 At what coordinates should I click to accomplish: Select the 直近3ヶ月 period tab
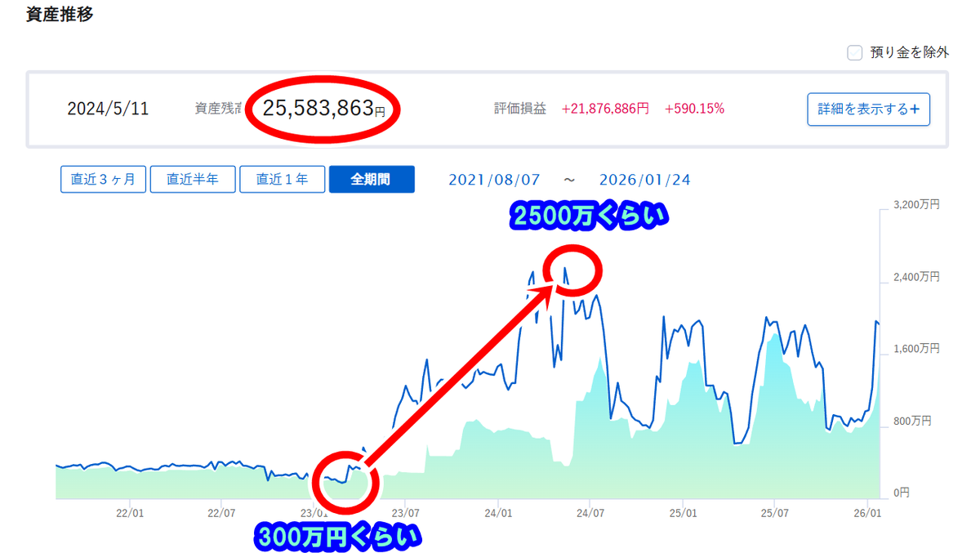[x=103, y=180]
